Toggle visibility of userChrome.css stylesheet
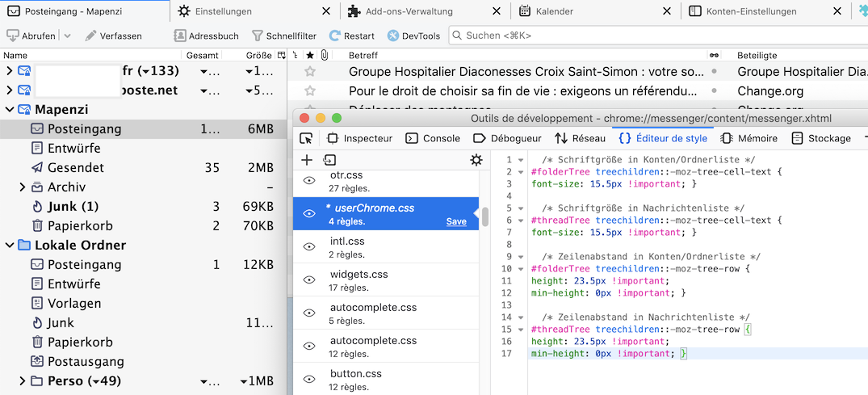 coord(308,214)
